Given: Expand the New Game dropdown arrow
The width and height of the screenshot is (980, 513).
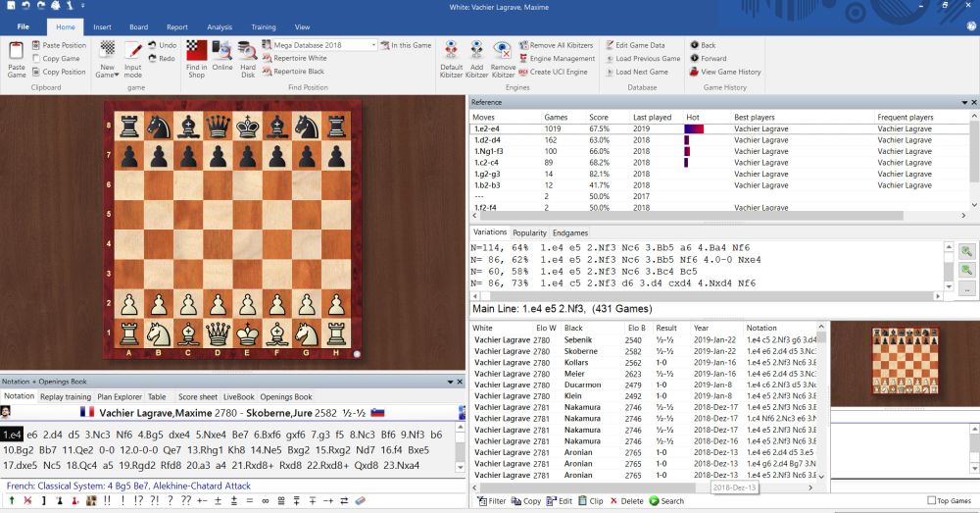Looking at the screenshot, I should [x=116, y=75].
